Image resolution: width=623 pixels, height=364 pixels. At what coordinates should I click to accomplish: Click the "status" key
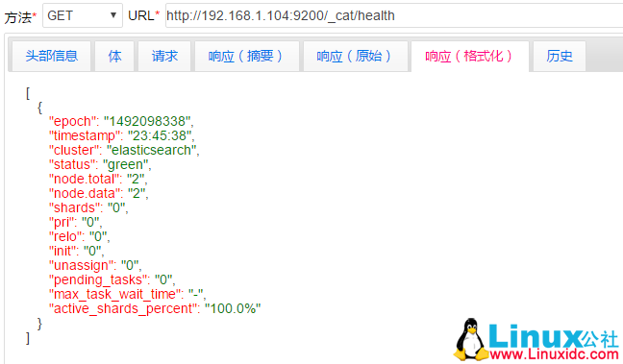tap(73, 164)
